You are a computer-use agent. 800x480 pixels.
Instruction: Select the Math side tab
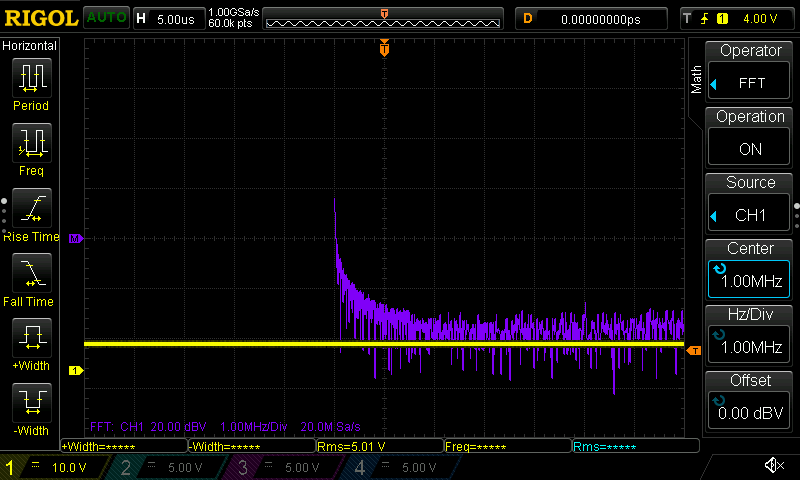point(697,80)
